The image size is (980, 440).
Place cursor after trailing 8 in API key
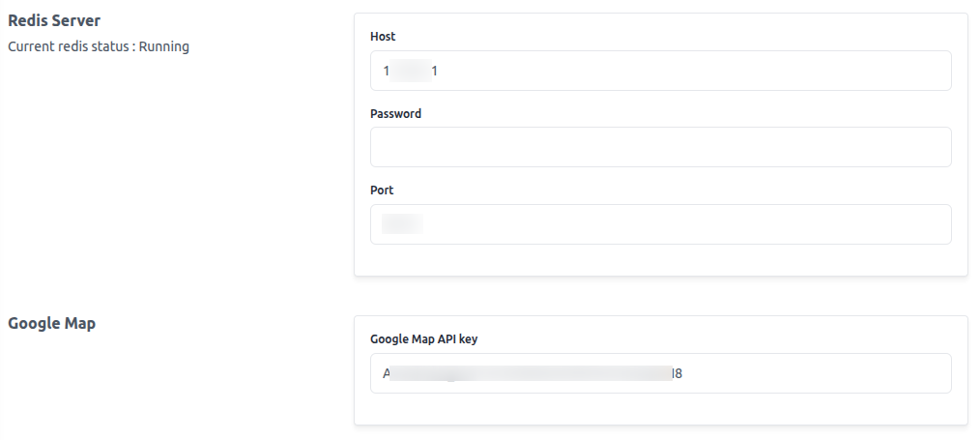point(683,373)
